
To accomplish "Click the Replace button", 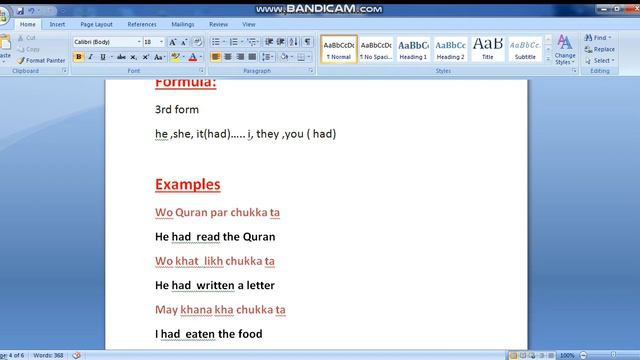I will pyautogui.click(x=600, y=49).
